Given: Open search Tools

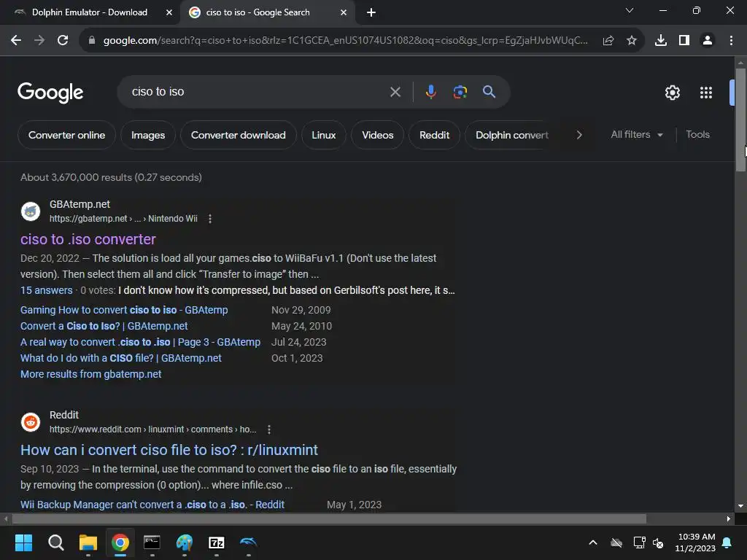Looking at the screenshot, I should (697, 135).
